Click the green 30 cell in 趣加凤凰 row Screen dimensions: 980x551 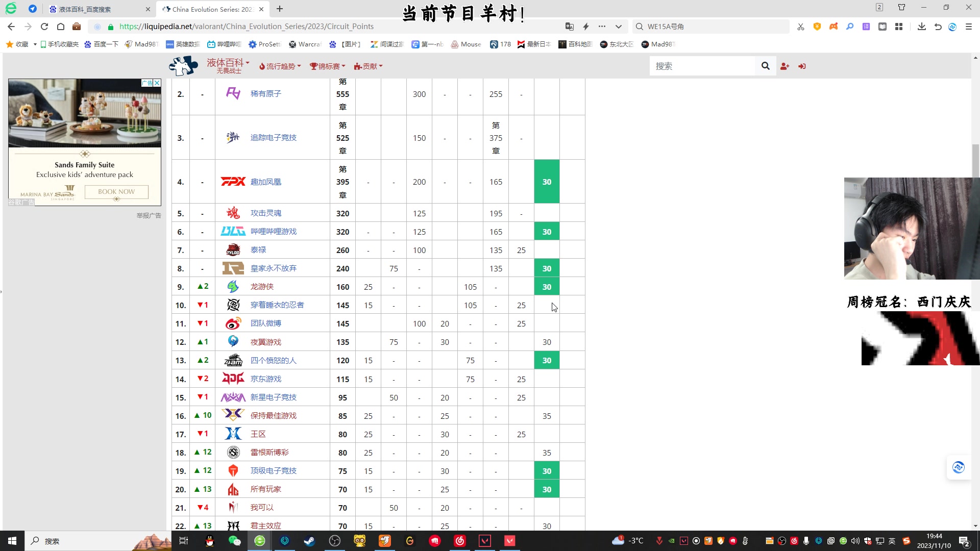point(547,182)
